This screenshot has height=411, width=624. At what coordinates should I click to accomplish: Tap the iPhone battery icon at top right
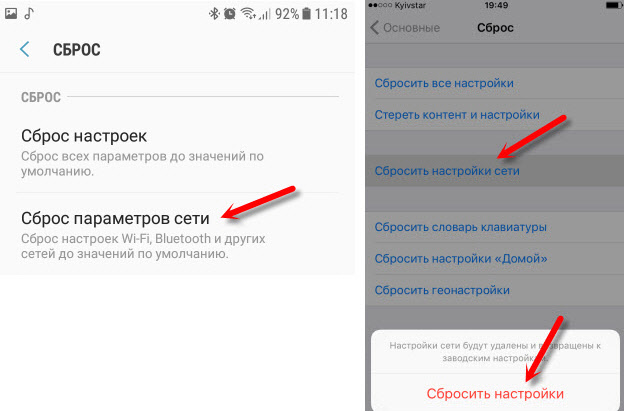[614, 5]
